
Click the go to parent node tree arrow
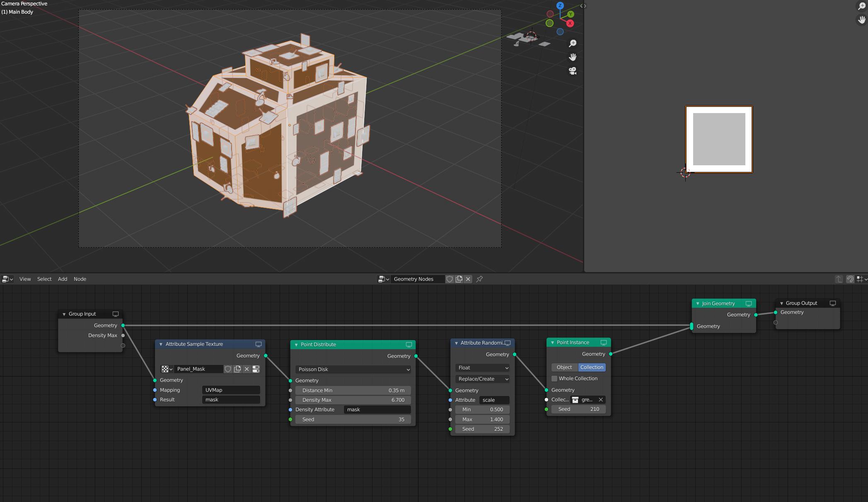tap(839, 279)
